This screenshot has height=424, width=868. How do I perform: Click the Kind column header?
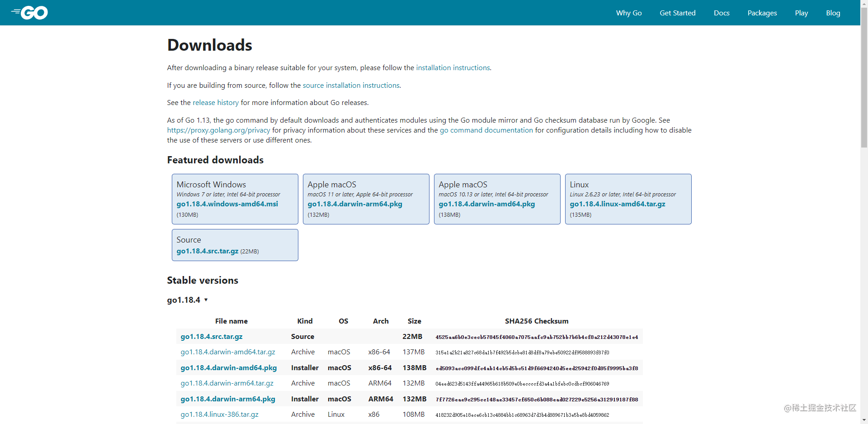[x=305, y=321]
